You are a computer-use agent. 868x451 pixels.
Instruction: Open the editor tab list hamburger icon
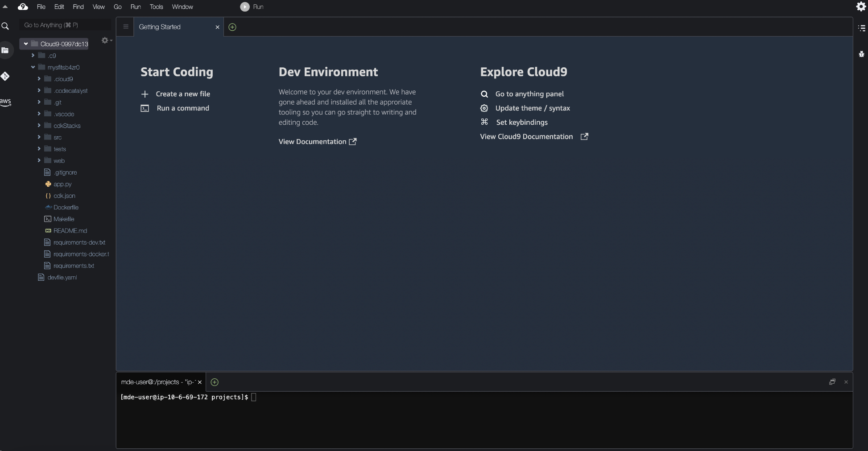[x=125, y=27]
